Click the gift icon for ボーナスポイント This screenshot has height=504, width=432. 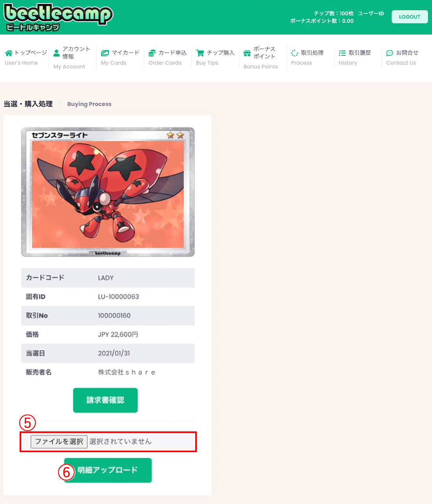(x=247, y=53)
